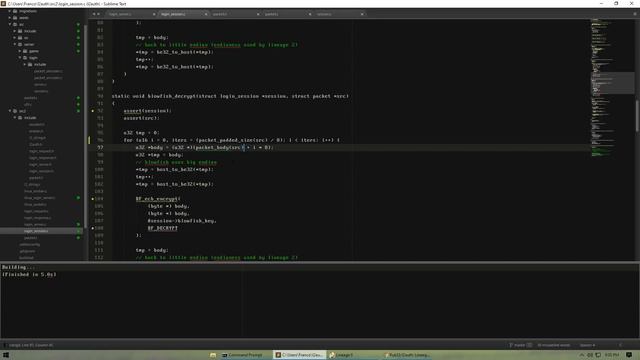Go to next tab with right arrow

pyautogui.click(x=98, y=14)
